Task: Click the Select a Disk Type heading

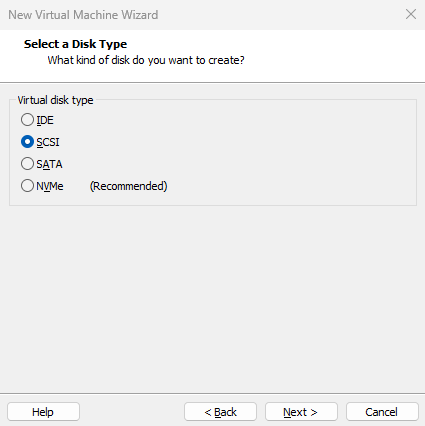Action: pos(75,44)
